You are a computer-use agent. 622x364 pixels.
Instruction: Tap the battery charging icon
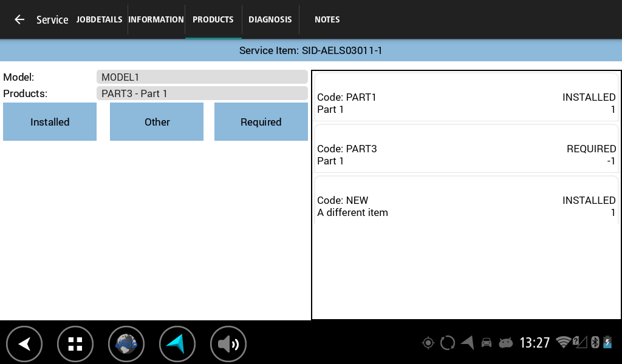[607, 342]
